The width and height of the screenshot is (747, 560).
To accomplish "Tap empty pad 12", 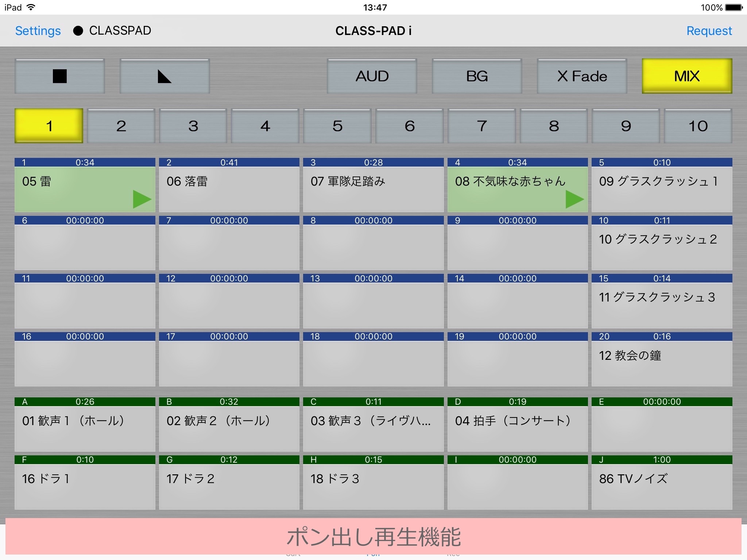I will click(229, 301).
